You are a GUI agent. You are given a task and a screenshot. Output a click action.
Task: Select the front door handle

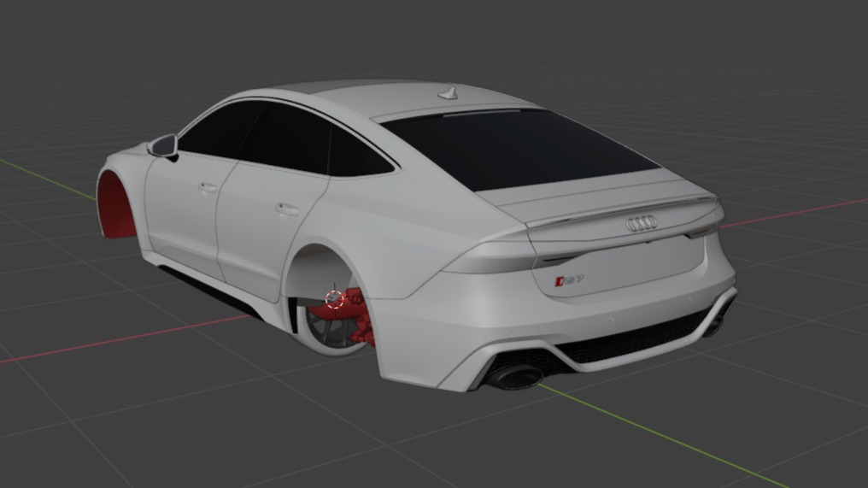(208, 188)
